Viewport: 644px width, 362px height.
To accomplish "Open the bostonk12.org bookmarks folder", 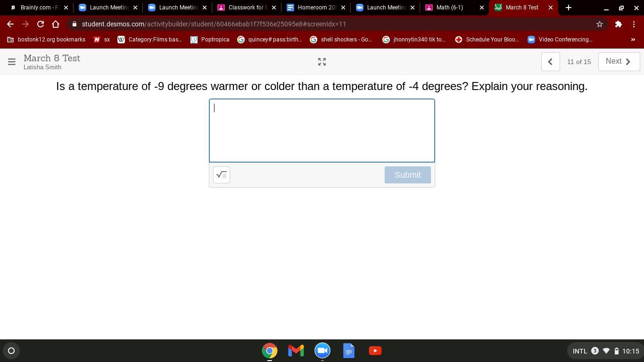I will [x=46, y=40].
